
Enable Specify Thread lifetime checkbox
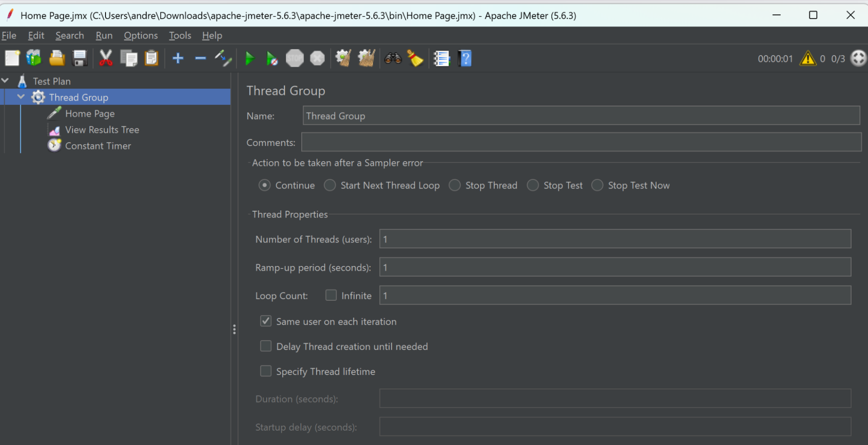[266, 371]
